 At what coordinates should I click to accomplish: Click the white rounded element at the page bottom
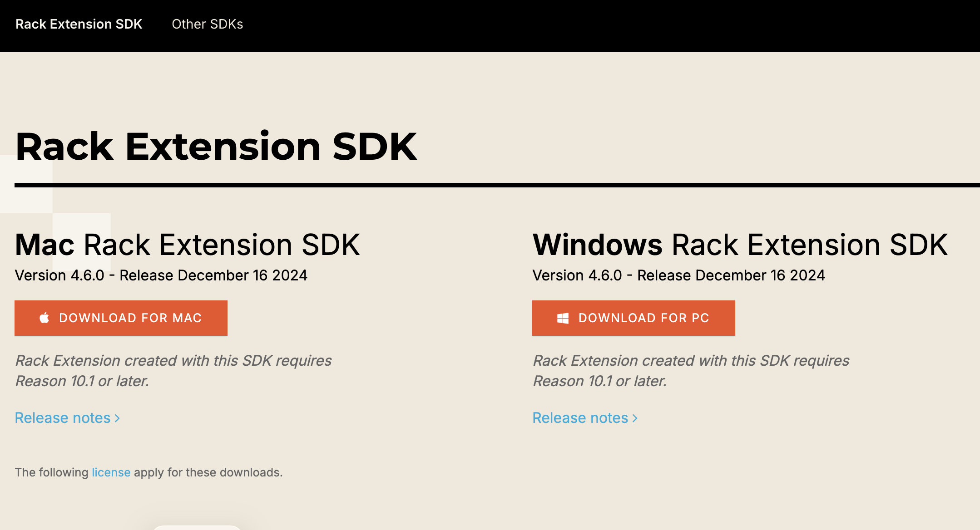pos(197,528)
